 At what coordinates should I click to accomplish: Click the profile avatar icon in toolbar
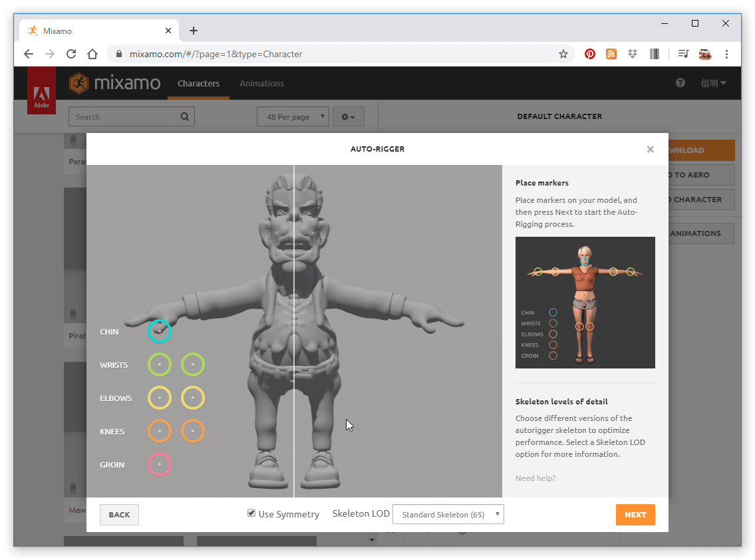[x=705, y=54]
